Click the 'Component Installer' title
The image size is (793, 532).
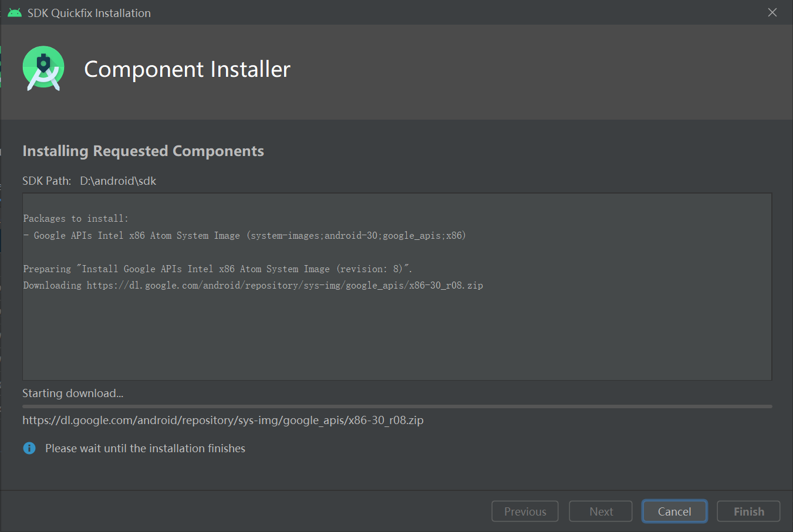[187, 69]
